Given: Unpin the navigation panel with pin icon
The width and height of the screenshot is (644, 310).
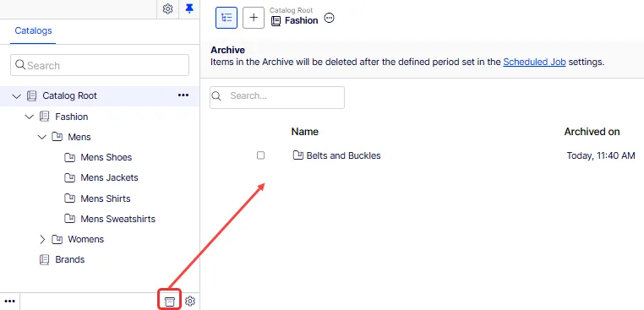Looking at the screenshot, I should pos(189,8).
